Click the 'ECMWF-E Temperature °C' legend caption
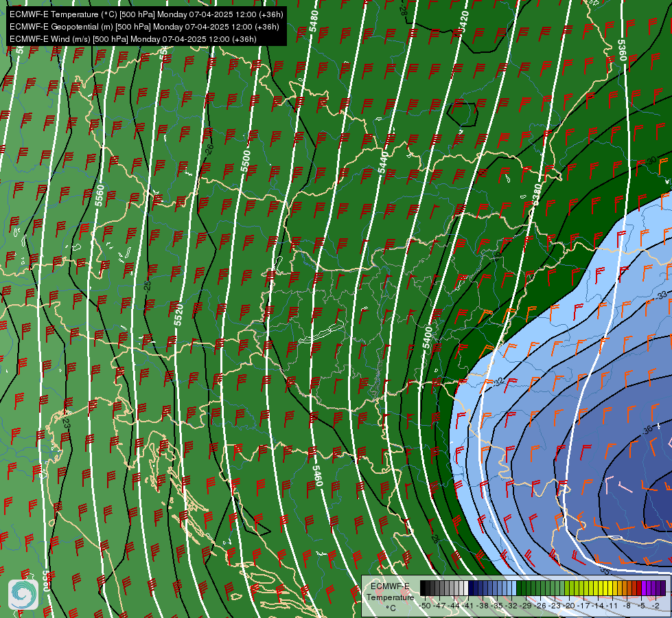Screen dimensions: 672x618 tap(390, 597)
